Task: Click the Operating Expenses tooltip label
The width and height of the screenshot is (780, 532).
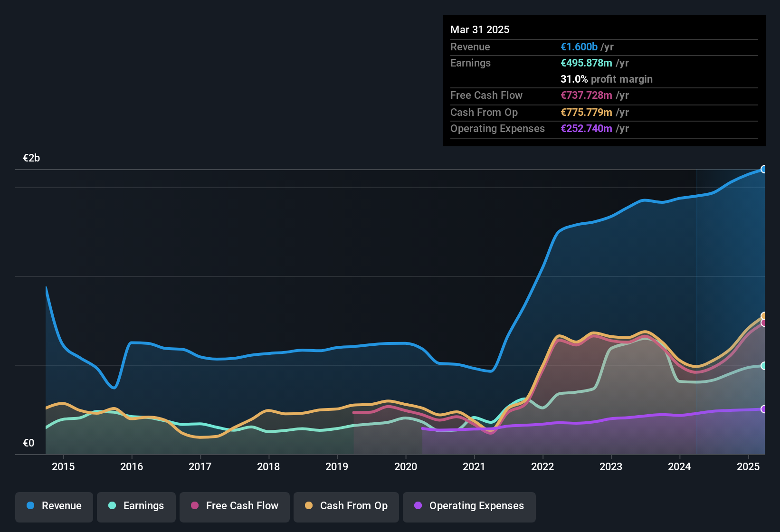Action: 497,128
